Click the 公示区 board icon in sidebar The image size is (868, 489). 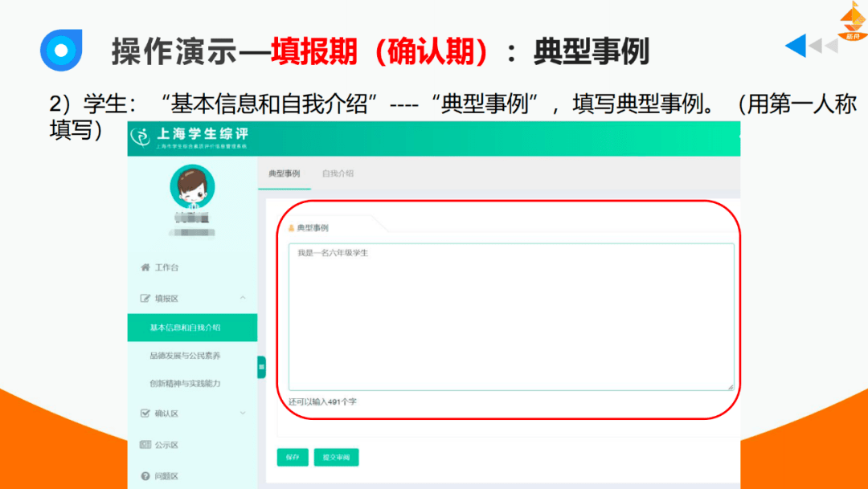[144, 443]
